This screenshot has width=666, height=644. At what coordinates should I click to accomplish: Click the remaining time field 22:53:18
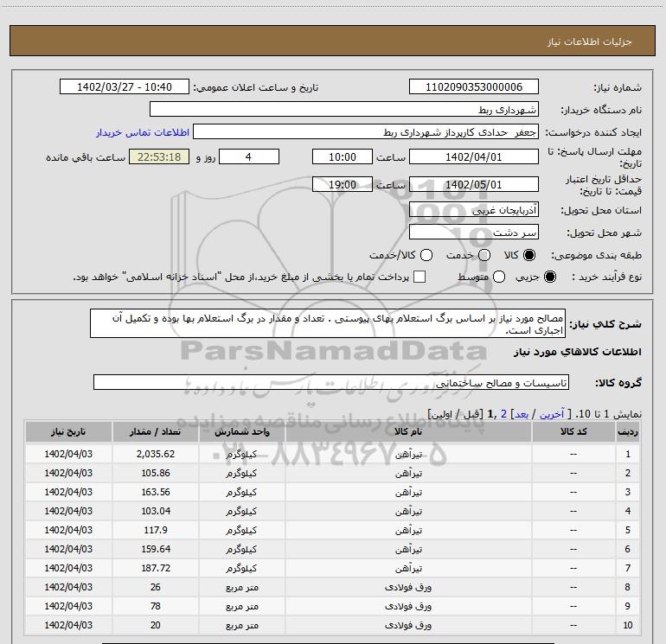(x=159, y=156)
